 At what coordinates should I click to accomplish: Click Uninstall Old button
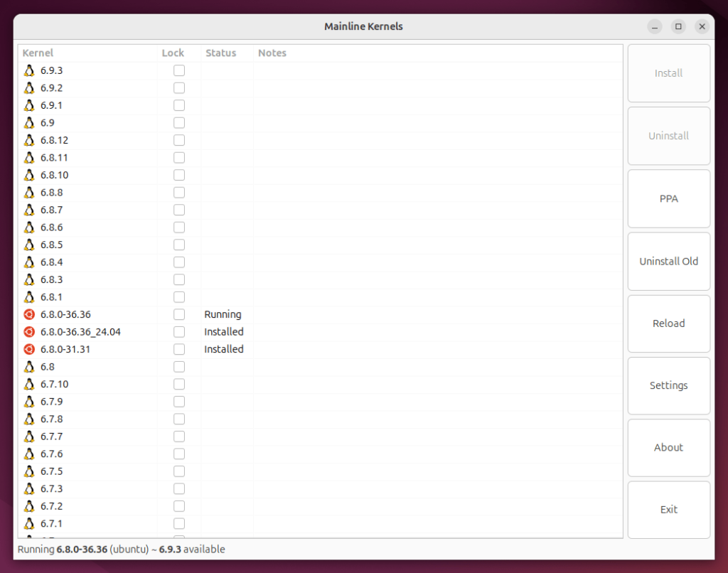click(x=668, y=262)
